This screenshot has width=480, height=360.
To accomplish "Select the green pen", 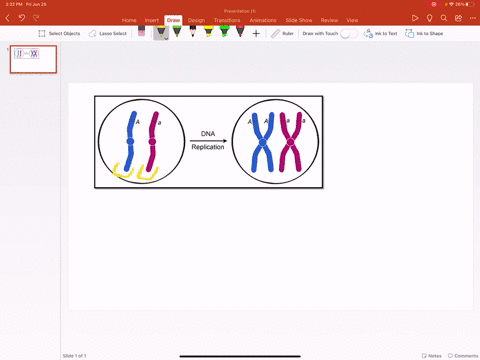I will pyautogui.click(x=177, y=32).
